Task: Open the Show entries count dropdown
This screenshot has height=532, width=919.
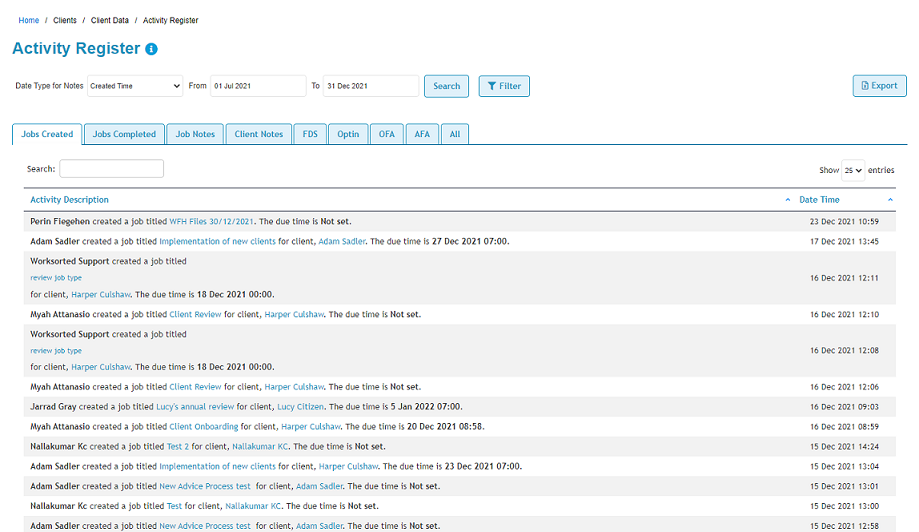Action: pos(853,170)
